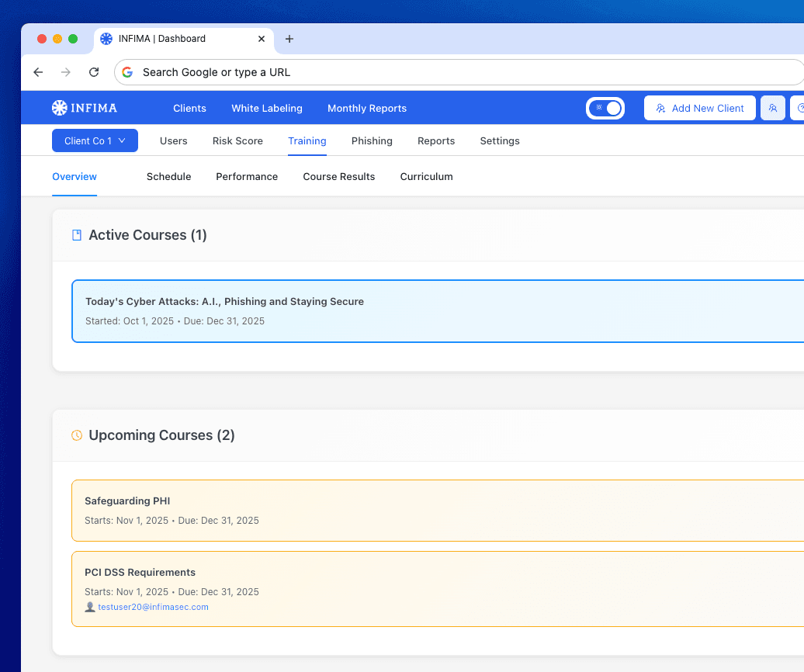Click the users icon beside Add New Client

click(772, 109)
